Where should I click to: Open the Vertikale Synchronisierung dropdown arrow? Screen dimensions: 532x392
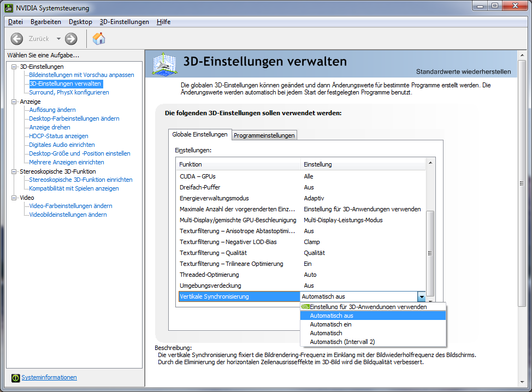tap(421, 296)
